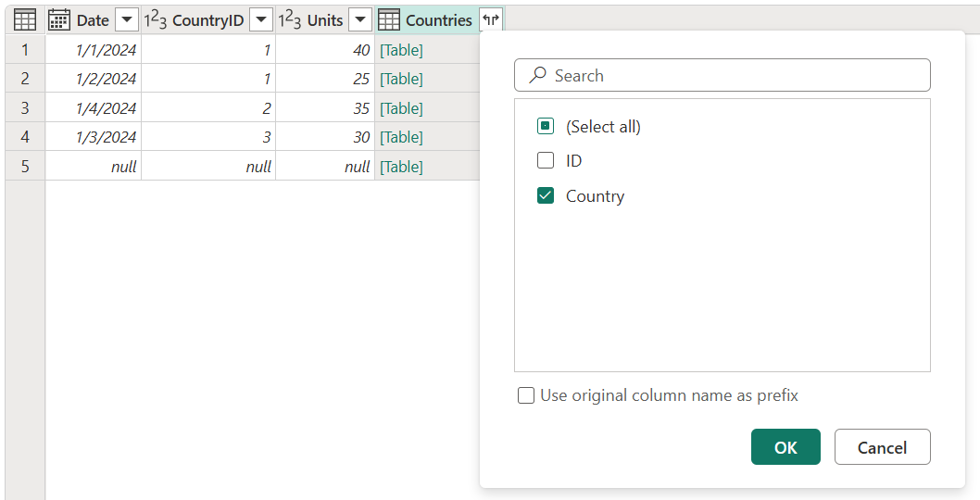Select row number 5
This screenshot has height=500, width=980.
(x=25, y=166)
